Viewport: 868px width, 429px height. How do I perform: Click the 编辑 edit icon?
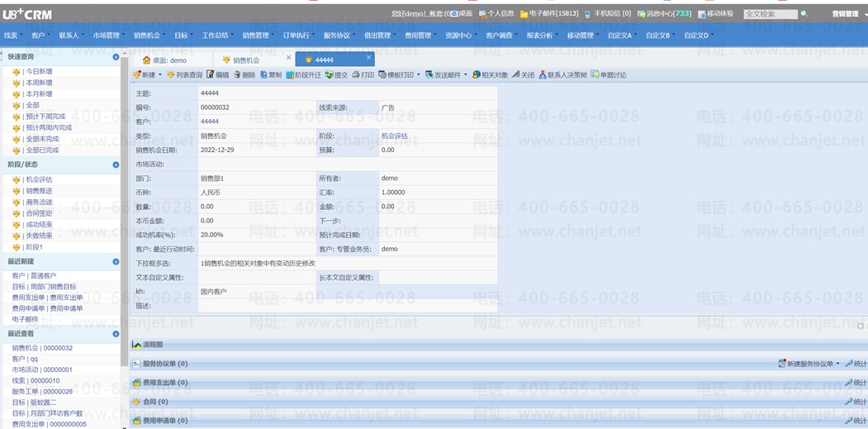pos(211,75)
